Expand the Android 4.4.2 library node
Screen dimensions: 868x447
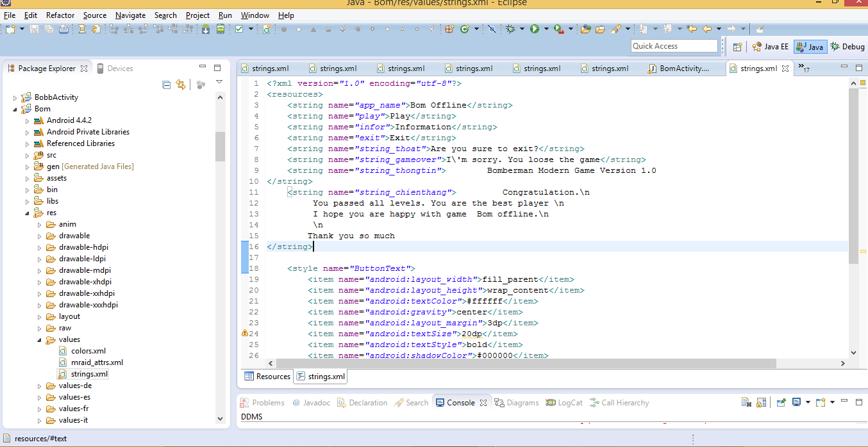point(28,120)
